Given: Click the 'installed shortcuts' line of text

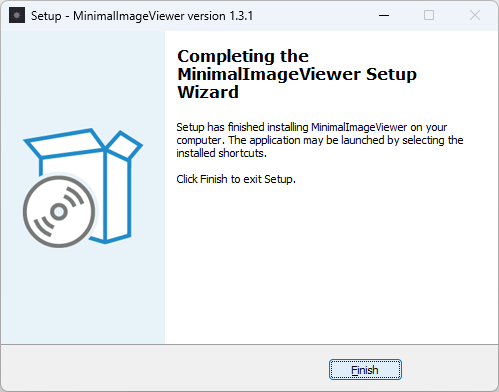Looking at the screenshot, I should pos(221,153).
